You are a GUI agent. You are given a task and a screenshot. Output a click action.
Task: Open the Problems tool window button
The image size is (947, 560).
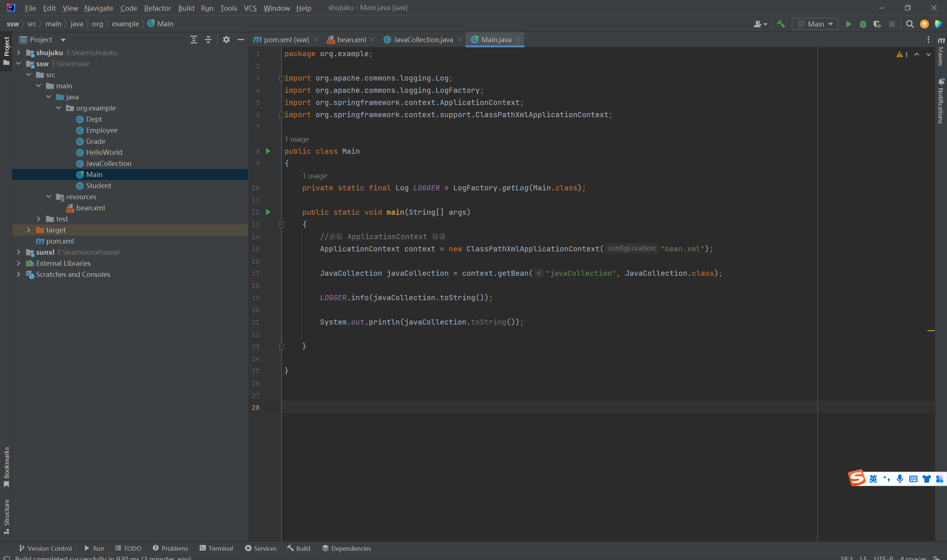(x=170, y=548)
